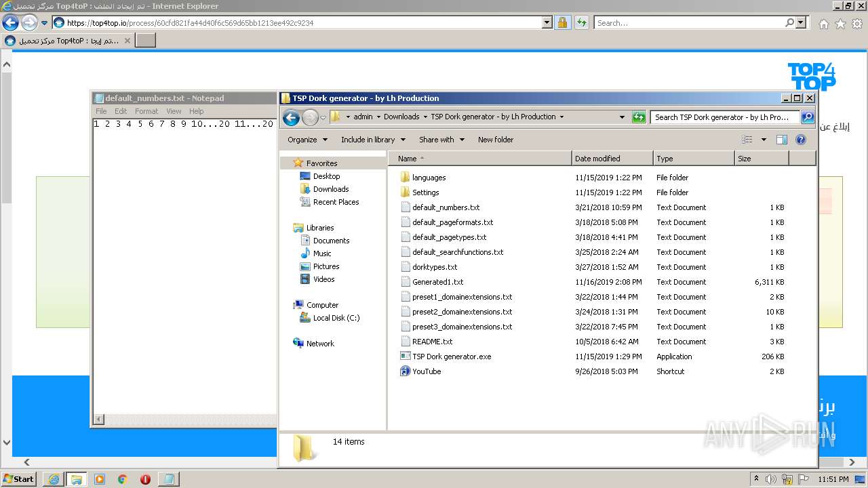
Task: Open the Include in library dropdown
Action: 373,140
